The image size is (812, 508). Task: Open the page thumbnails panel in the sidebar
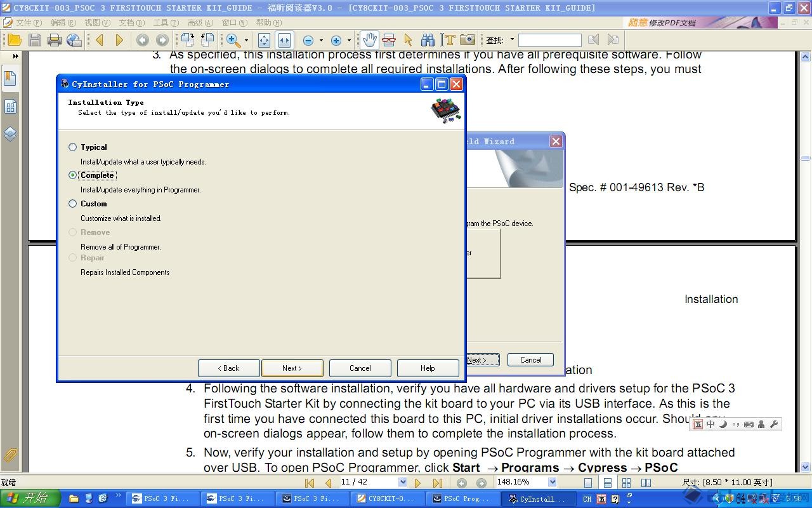point(10,106)
